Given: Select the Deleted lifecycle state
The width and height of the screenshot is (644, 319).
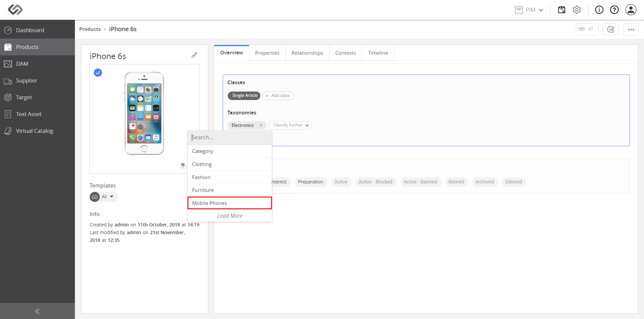Looking at the screenshot, I should click(514, 182).
